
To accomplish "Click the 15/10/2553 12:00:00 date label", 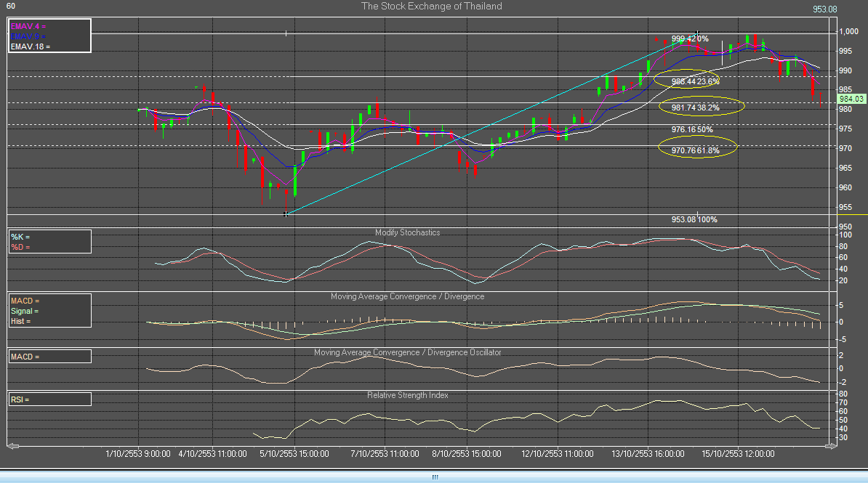I will (x=738, y=454).
